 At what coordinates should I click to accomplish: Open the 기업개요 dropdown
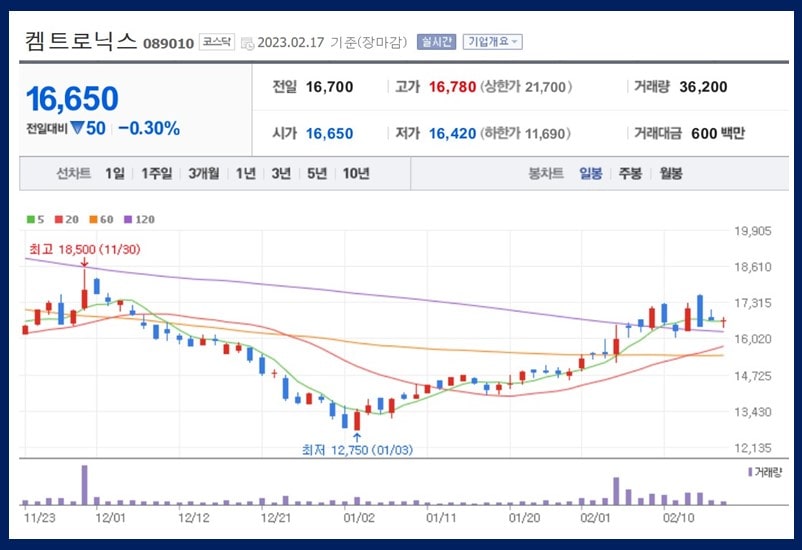(493, 42)
